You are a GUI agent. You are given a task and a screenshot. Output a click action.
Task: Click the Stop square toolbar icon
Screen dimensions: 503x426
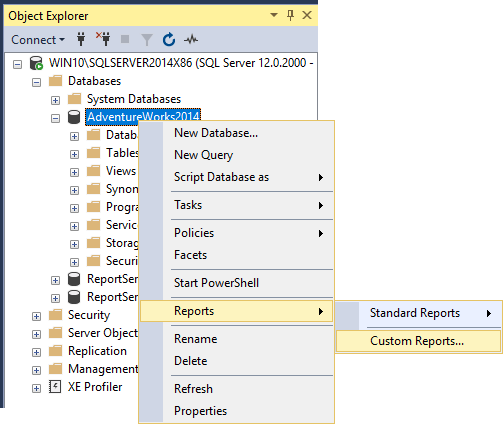point(125,39)
